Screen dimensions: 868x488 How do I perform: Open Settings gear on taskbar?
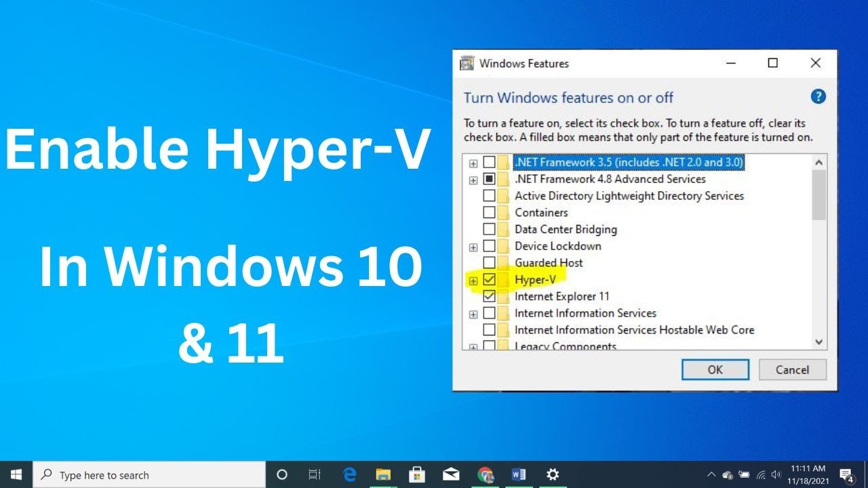pos(553,474)
